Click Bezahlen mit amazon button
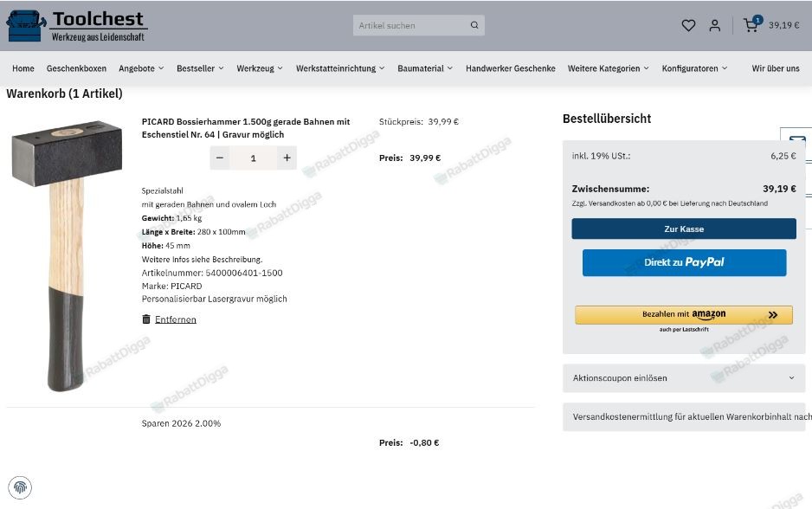The image size is (812, 509). click(684, 314)
